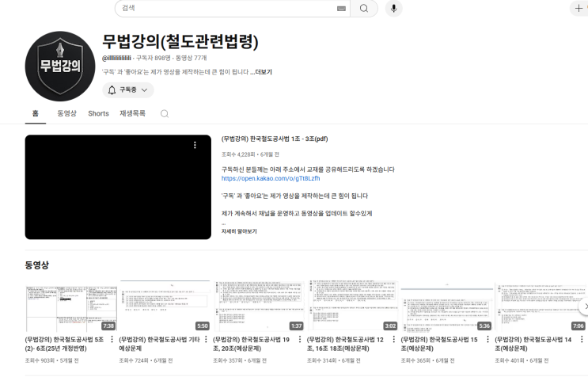Open options for 한국철도공사법 19조, 20조 video
588x377 pixels.
[x=300, y=339]
